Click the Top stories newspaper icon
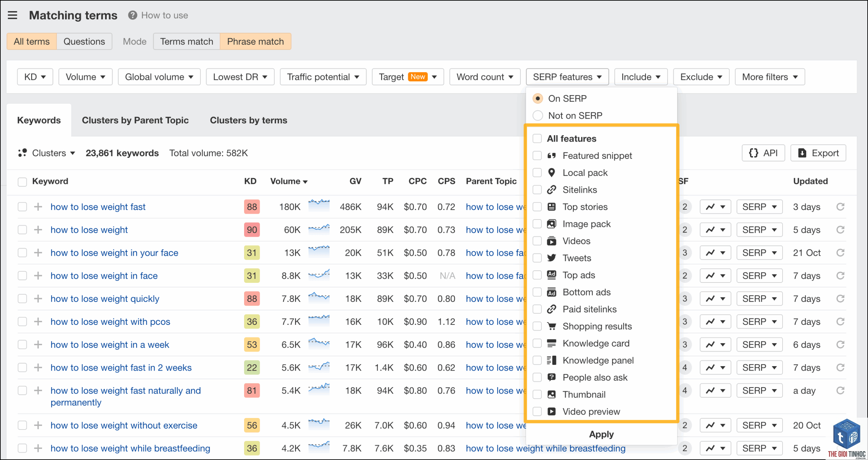This screenshot has height=460, width=868. (x=552, y=207)
